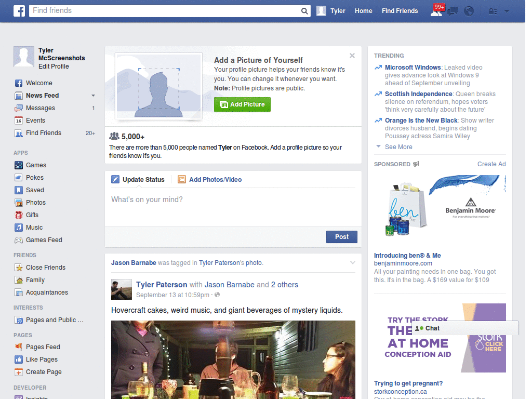
Task: Open the Family list icon
Action: [x=19, y=280]
